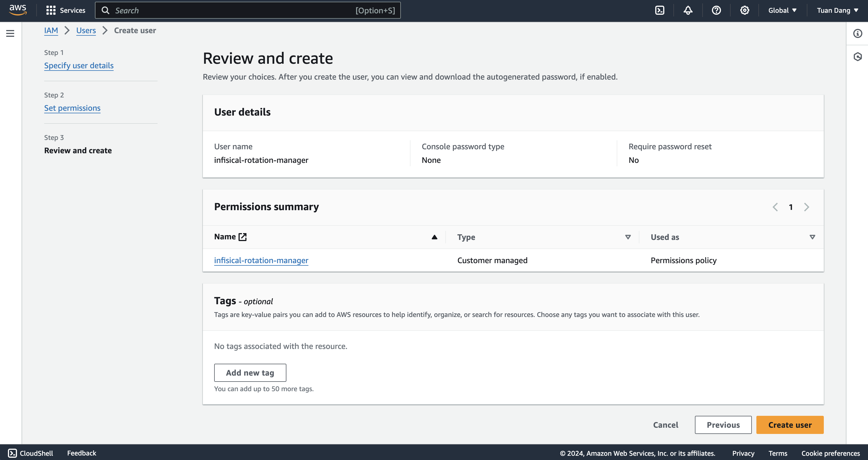Open the help question mark icon

click(716, 10)
